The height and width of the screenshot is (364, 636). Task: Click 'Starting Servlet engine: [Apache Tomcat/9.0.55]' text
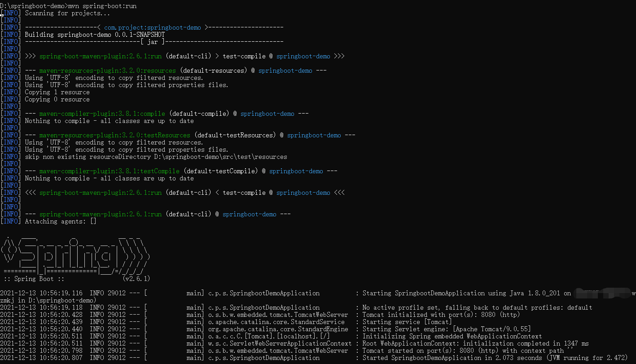pyautogui.click(x=447, y=329)
